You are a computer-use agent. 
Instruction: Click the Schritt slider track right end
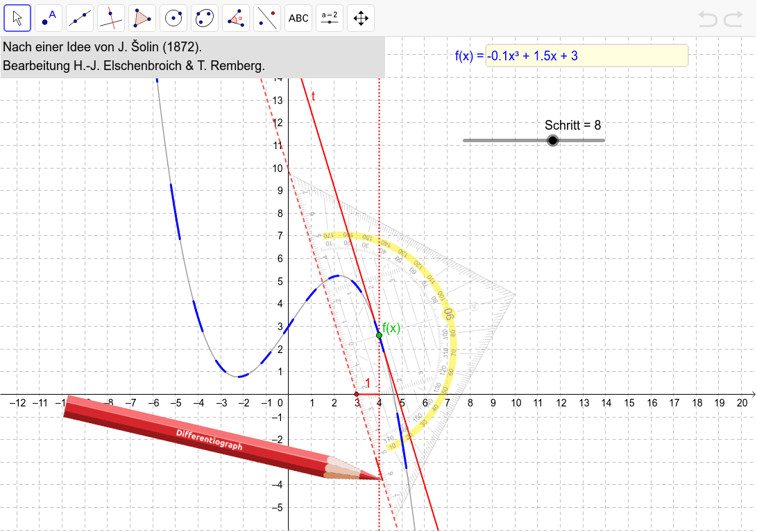click(x=602, y=141)
